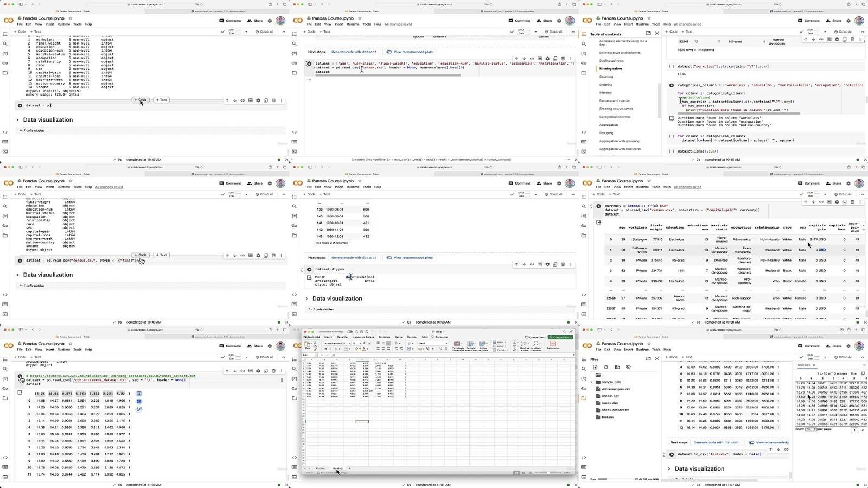Image resolution: width=868 pixels, height=488 pixels.
Task: Close the test.csv preview tab
Action: [814, 365]
